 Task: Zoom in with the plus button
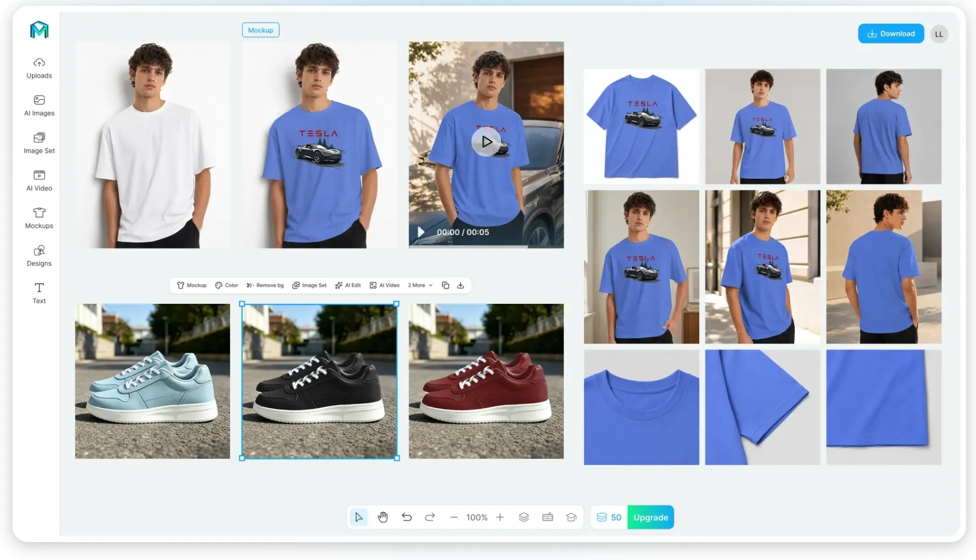(x=500, y=518)
